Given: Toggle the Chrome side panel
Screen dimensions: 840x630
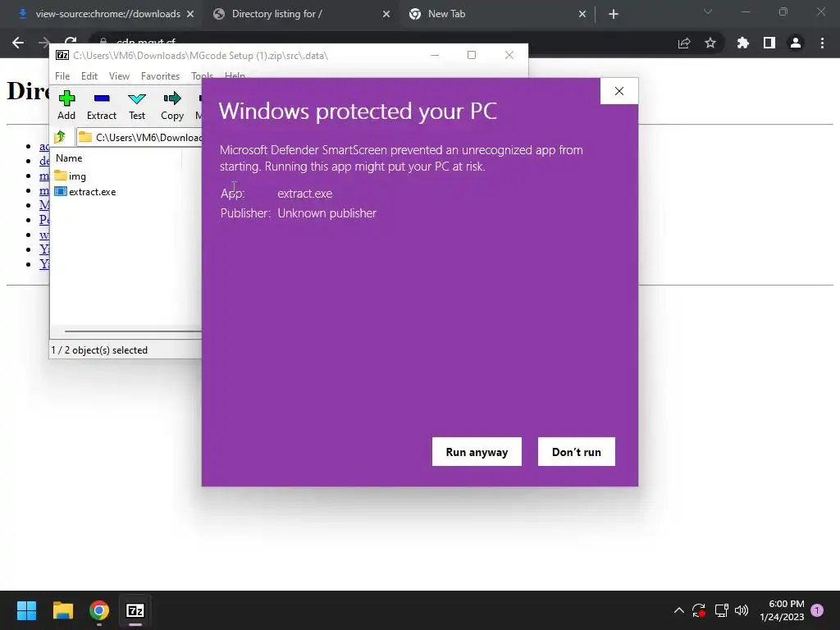Looking at the screenshot, I should (769, 43).
